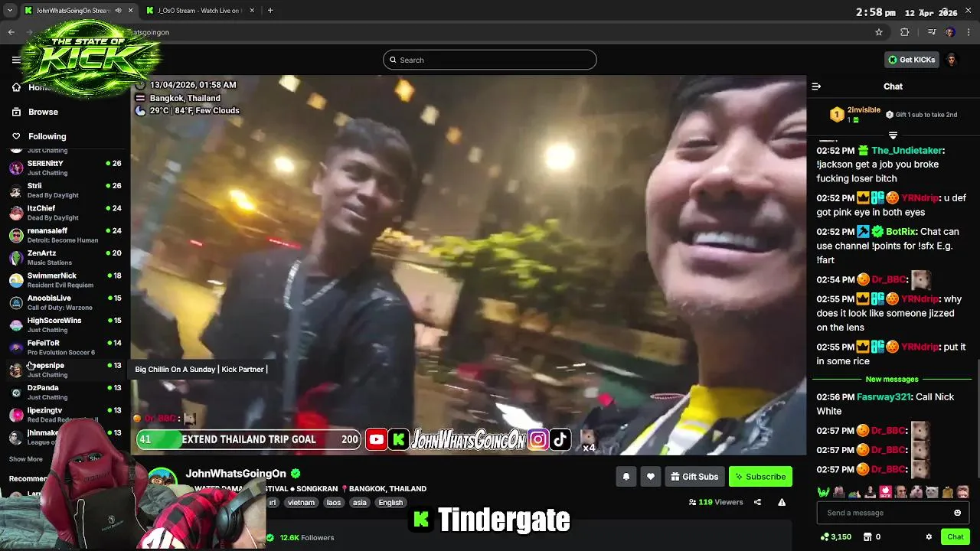Image resolution: width=980 pixels, height=551 pixels.
Task: Open SwimmerNick channel in Following list
Action: [x=65, y=280]
